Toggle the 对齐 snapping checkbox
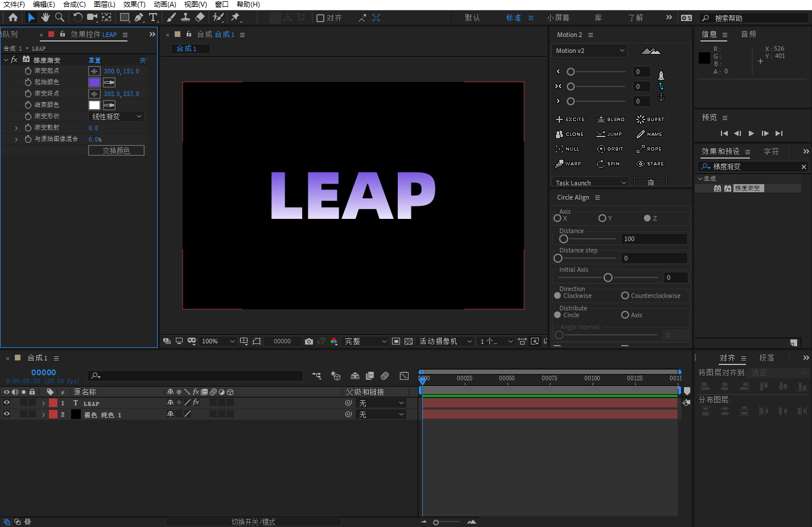The height and width of the screenshot is (527, 812). tap(320, 18)
